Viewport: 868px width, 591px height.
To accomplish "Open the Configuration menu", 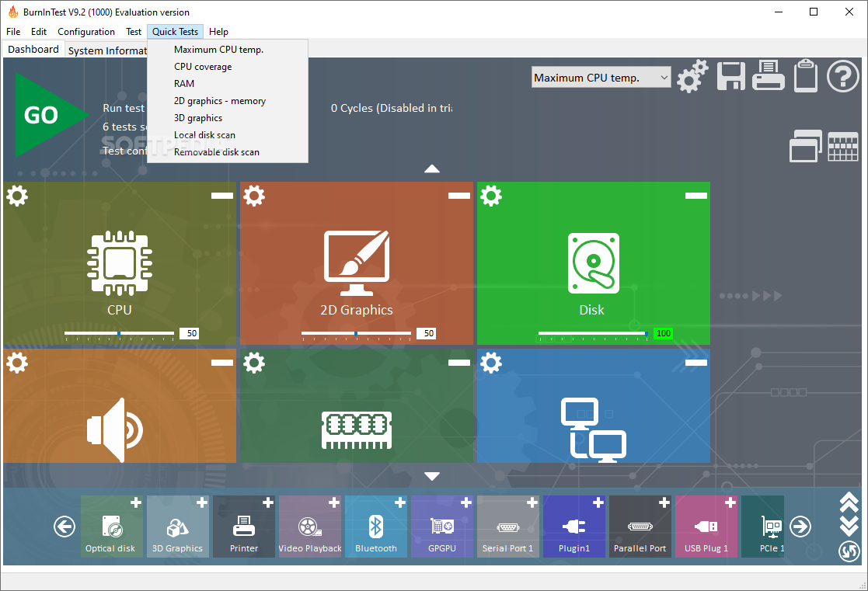I will click(x=86, y=32).
